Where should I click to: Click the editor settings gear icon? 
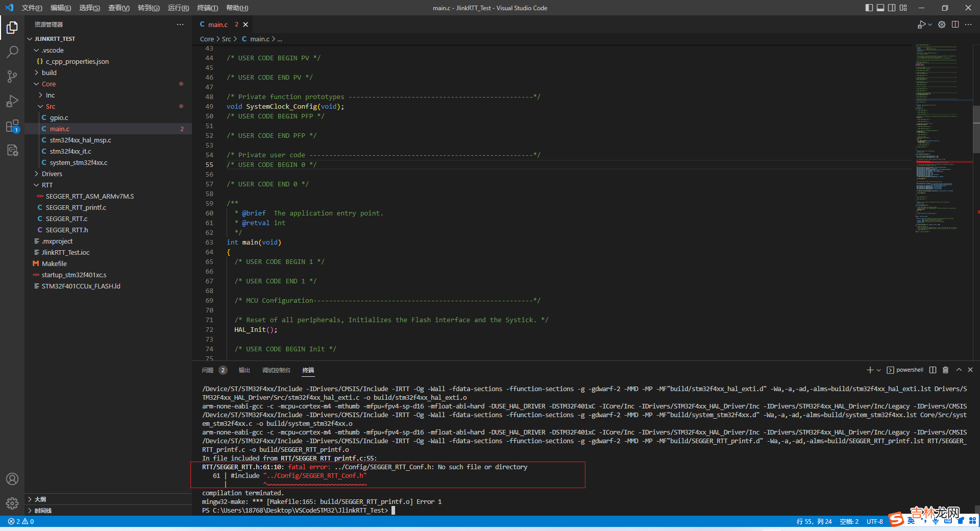click(x=942, y=25)
